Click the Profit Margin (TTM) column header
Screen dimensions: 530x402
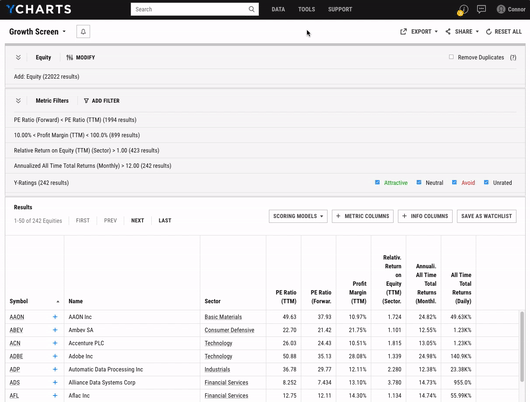(x=358, y=292)
